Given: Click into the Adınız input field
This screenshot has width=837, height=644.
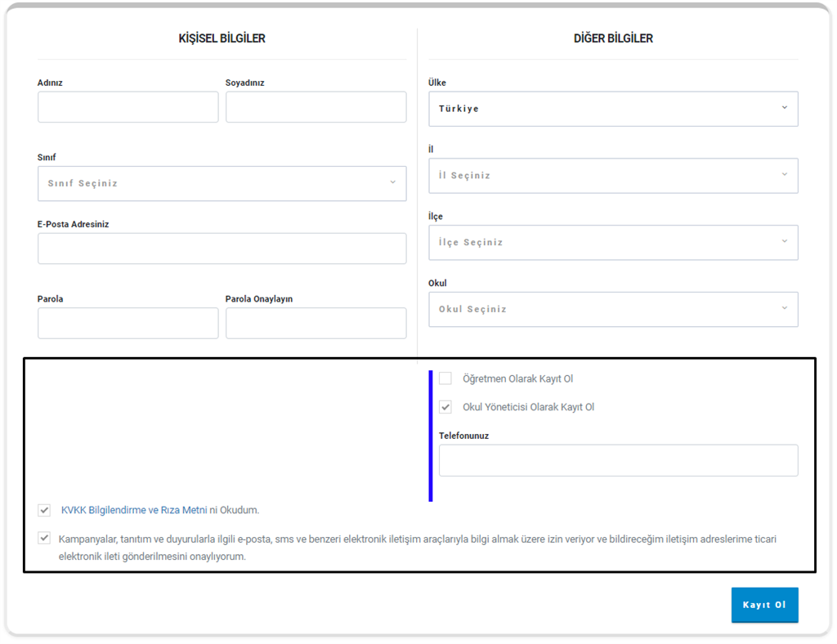Looking at the screenshot, I should coord(128,107).
